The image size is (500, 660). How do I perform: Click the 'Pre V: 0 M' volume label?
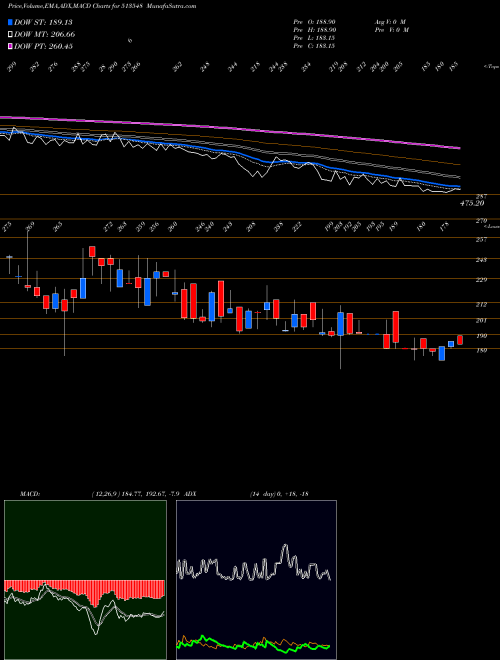click(x=391, y=30)
